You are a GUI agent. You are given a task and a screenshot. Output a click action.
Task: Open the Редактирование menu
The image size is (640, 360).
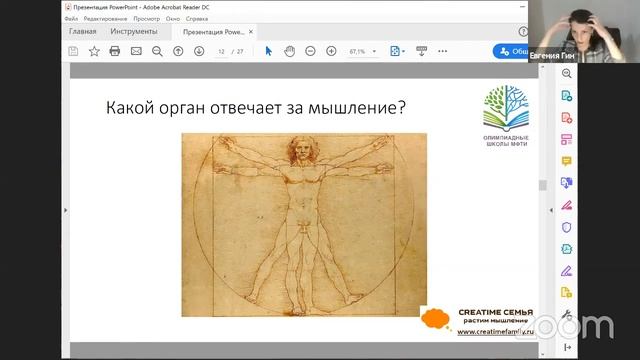[105, 19]
